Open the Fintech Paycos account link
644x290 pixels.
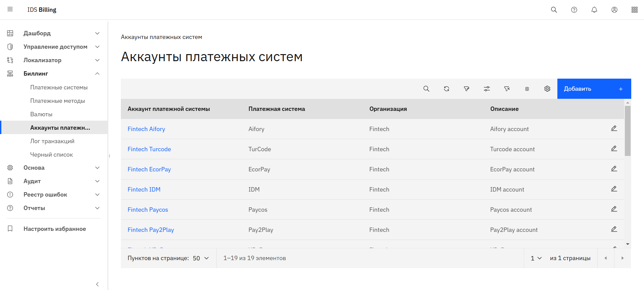coord(148,210)
